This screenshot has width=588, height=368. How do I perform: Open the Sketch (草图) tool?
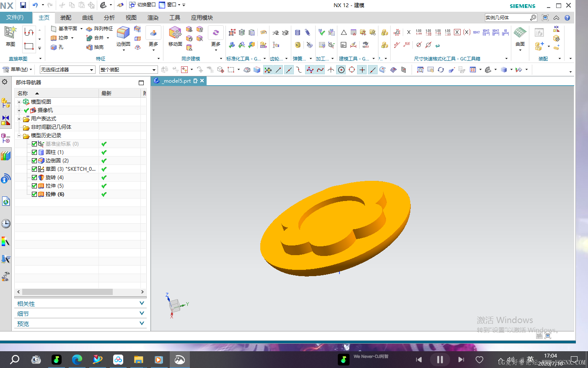tap(10, 36)
